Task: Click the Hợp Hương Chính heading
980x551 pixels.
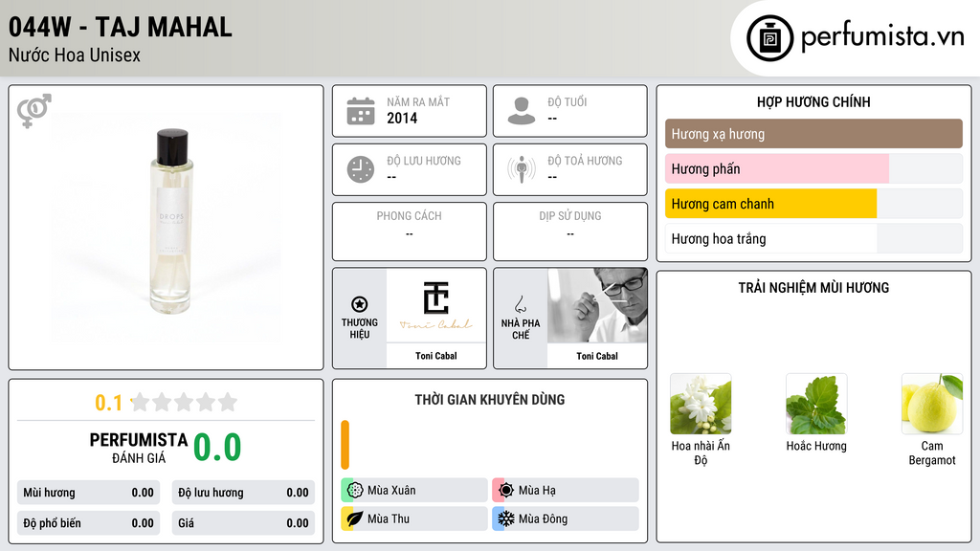Action: [x=813, y=101]
